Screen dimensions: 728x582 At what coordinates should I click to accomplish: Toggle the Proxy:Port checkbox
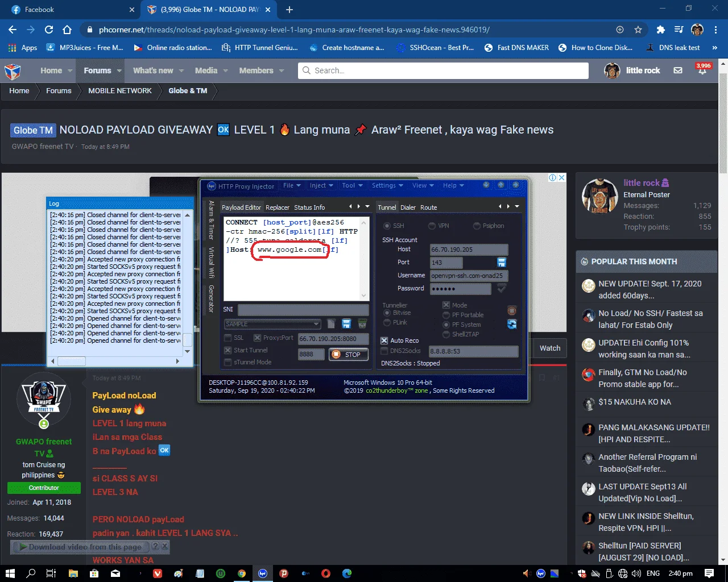[x=257, y=338]
